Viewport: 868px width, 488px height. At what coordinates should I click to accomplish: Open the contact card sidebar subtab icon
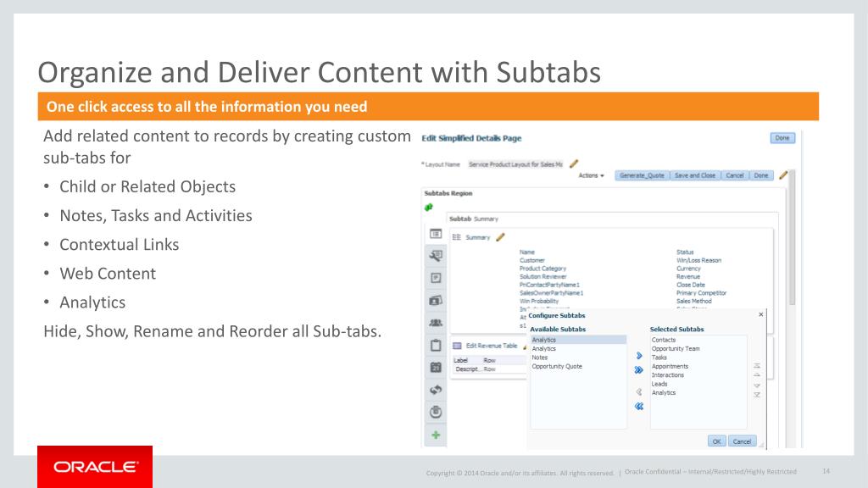pos(436,301)
